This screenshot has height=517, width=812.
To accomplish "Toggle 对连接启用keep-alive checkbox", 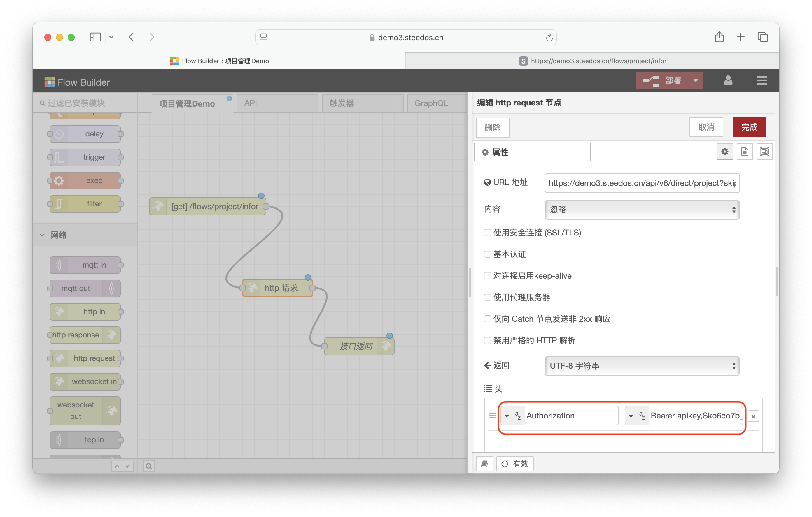I will pos(487,275).
